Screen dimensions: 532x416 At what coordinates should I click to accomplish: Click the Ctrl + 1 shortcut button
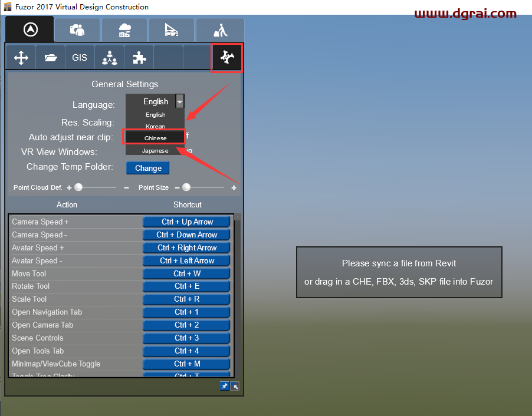(186, 312)
